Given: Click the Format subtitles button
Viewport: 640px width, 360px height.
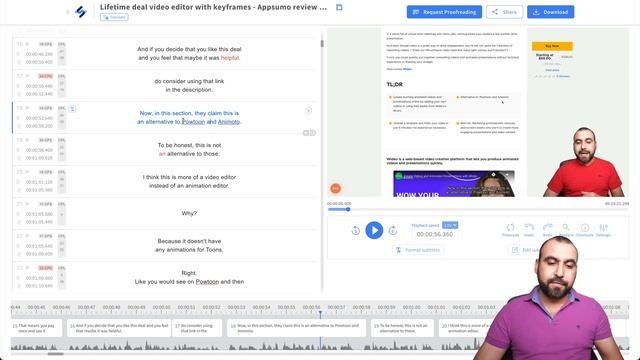Looking at the screenshot, I should pos(418,250).
